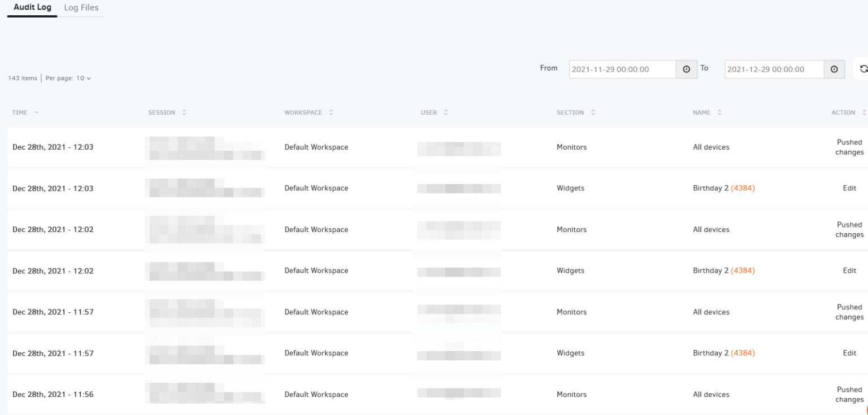Click Widgets section in the 12:03 row
This screenshot has height=415, width=868.
coord(571,189)
